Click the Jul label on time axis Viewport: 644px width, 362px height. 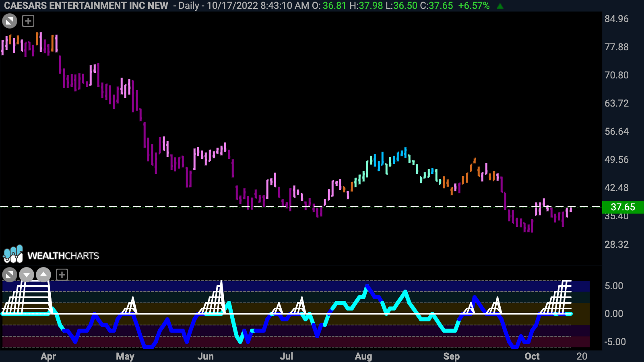point(287,356)
